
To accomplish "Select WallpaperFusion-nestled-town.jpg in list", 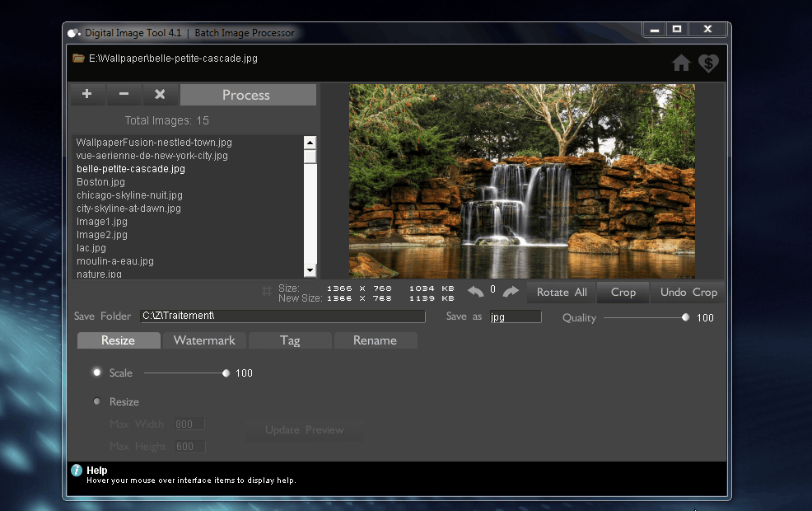I will pos(154,142).
